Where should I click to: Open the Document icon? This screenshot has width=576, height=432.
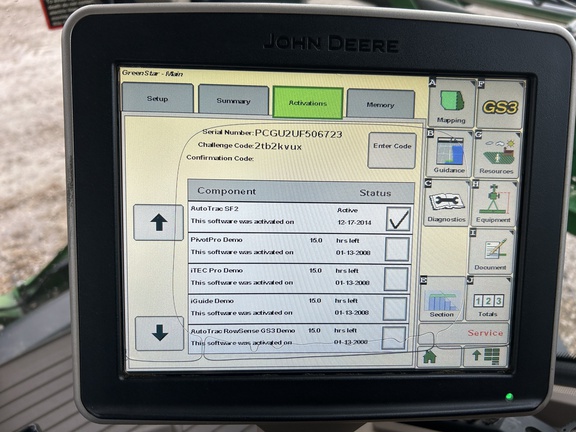[x=491, y=252]
